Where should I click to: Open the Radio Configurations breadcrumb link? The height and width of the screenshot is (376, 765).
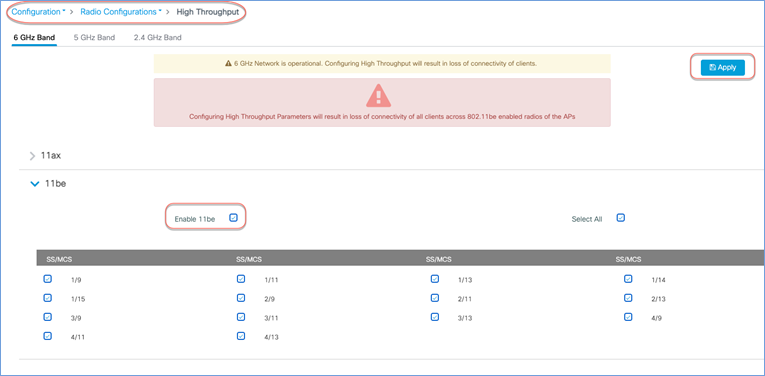click(121, 12)
